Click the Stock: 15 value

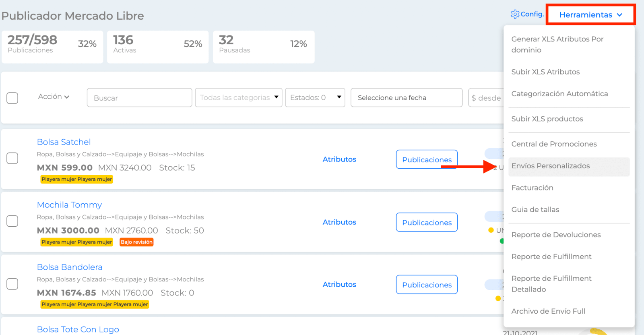177,168
